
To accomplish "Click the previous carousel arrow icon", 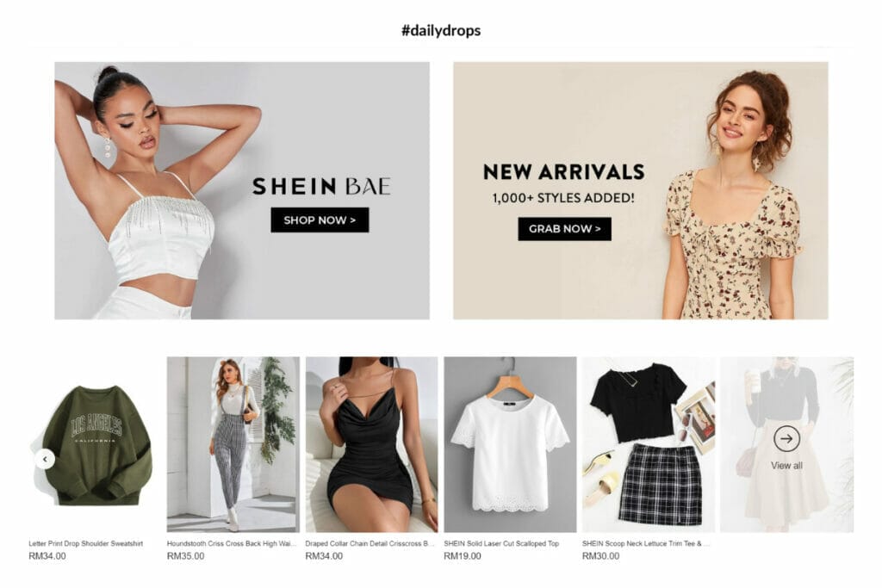I will tap(45, 459).
